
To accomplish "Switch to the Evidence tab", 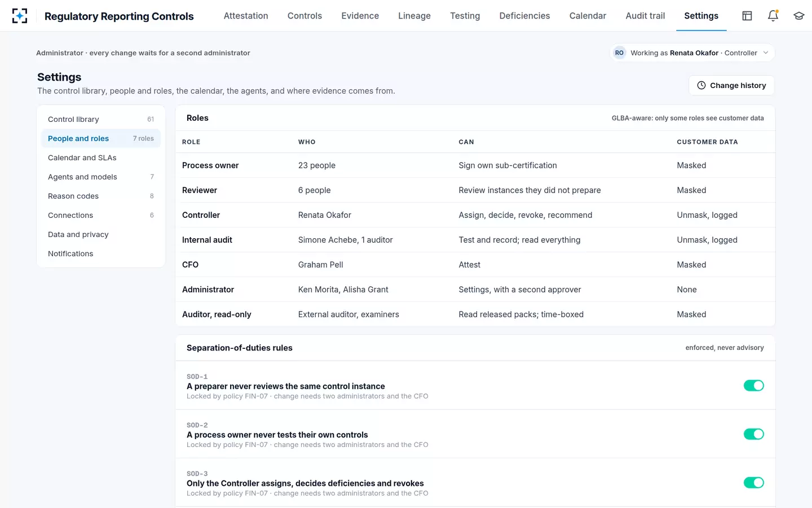I will [360, 16].
